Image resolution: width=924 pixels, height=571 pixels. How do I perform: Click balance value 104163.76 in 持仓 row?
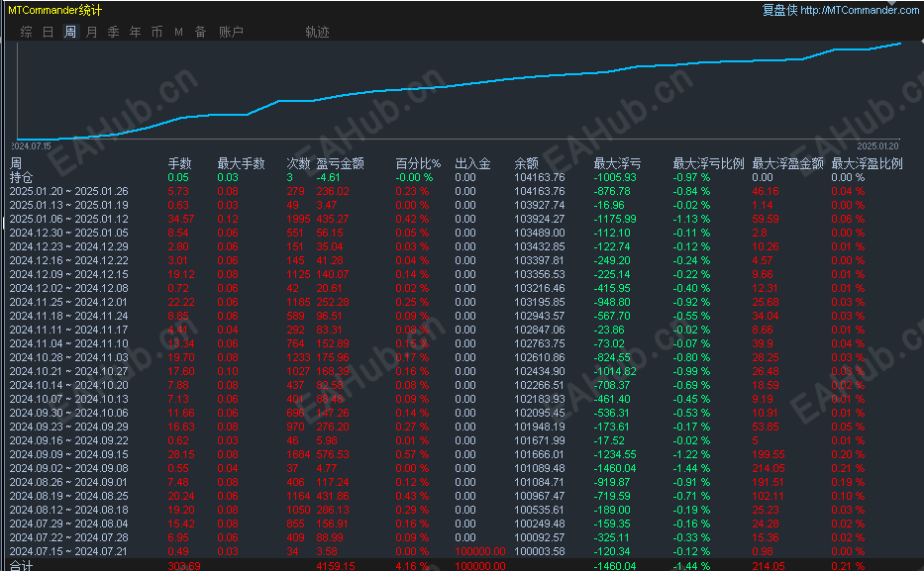click(539, 177)
